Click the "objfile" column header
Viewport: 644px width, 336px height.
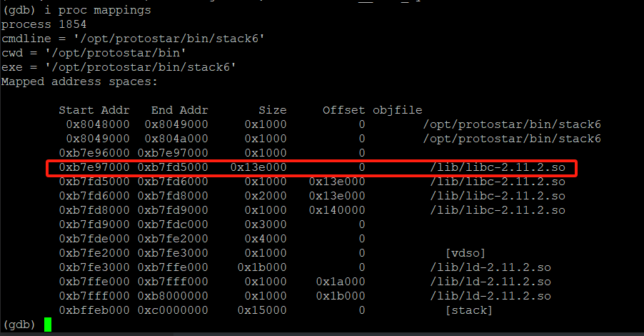coord(397,110)
